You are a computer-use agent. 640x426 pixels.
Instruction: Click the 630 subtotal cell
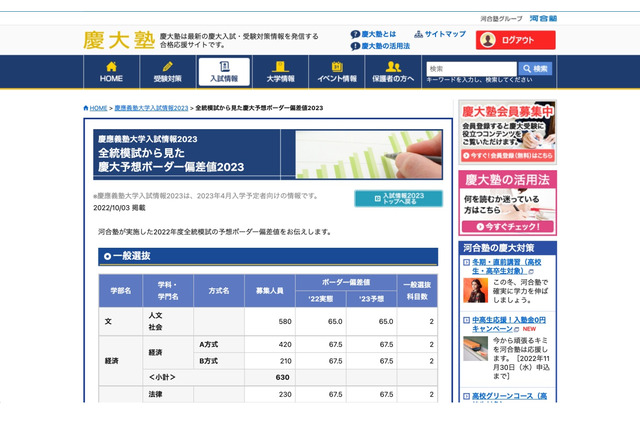point(270,377)
